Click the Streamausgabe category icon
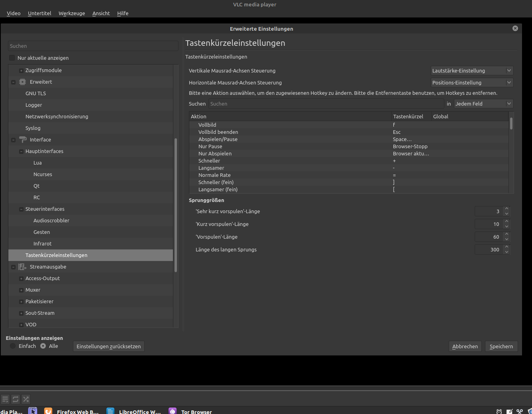This screenshot has height=414, width=532. click(x=22, y=267)
